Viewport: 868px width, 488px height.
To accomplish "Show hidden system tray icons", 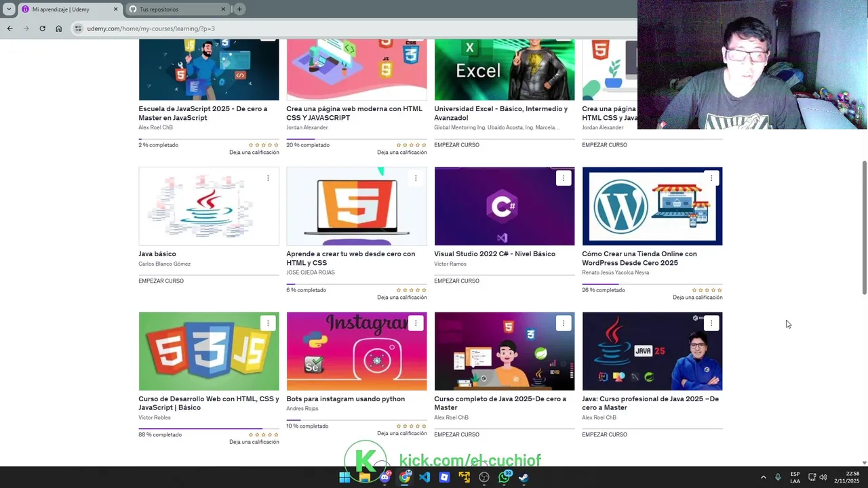I will click(763, 477).
